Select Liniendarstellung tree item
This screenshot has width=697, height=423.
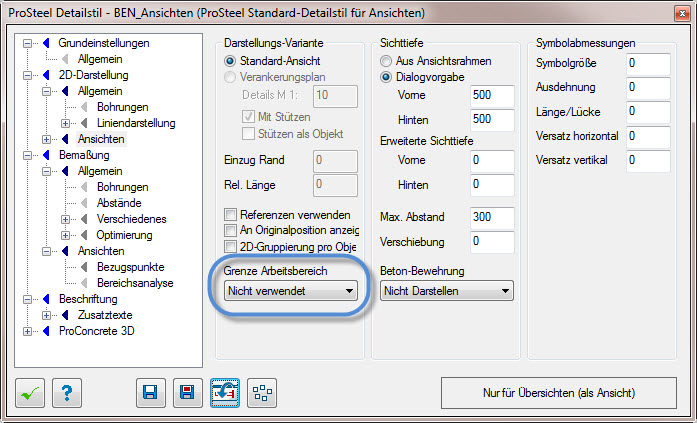pos(136,123)
